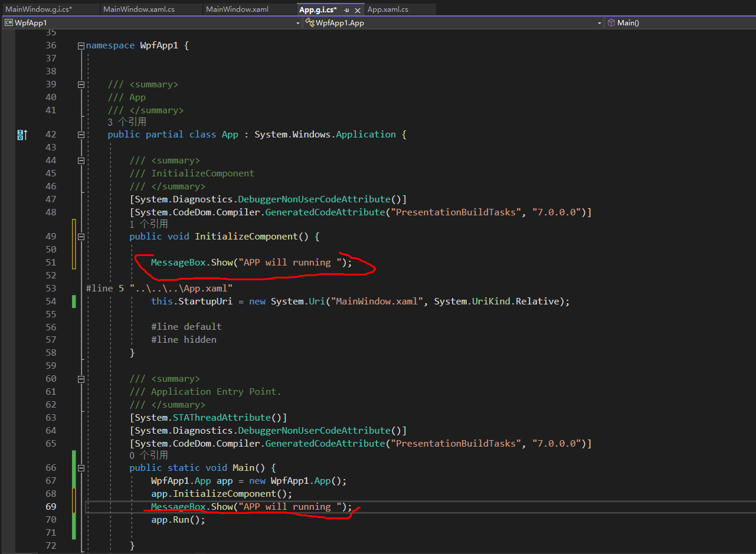Collapse the namespace WpfApp1 block
Viewport: 756px width, 554px height.
81,45
